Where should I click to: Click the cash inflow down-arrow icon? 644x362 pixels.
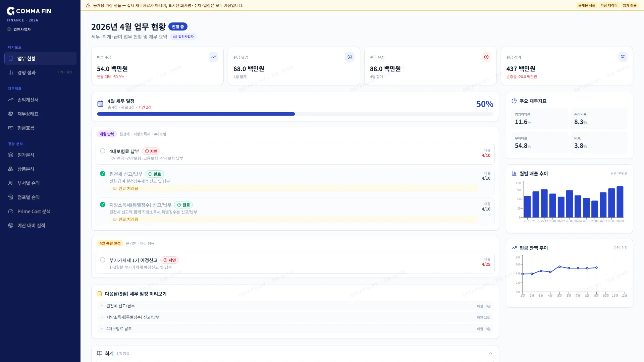[350, 57]
